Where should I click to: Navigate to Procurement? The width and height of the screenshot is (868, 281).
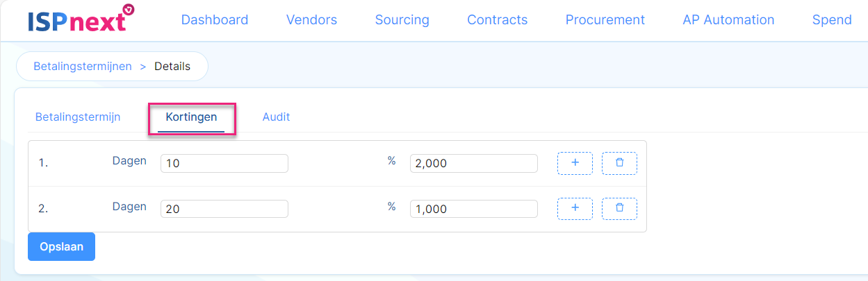[605, 20]
